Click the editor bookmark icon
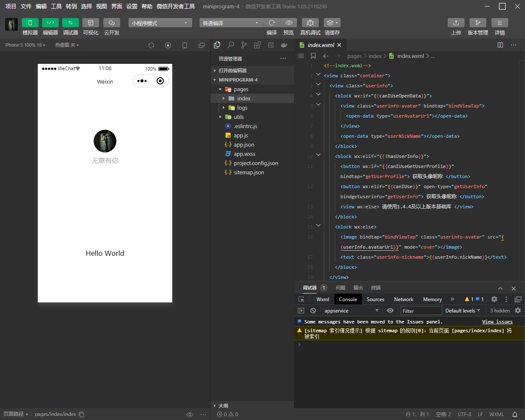The height and width of the screenshot is (420, 525). pos(313,56)
